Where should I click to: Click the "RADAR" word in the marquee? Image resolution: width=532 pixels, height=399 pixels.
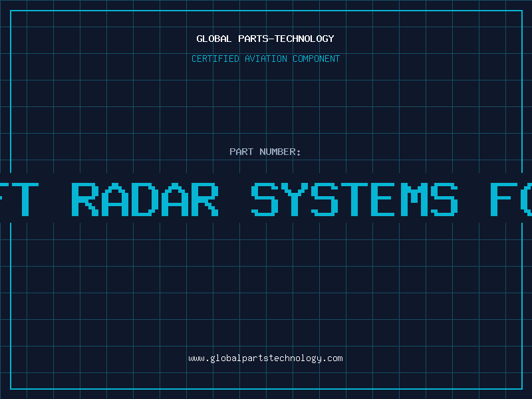tap(145, 199)
